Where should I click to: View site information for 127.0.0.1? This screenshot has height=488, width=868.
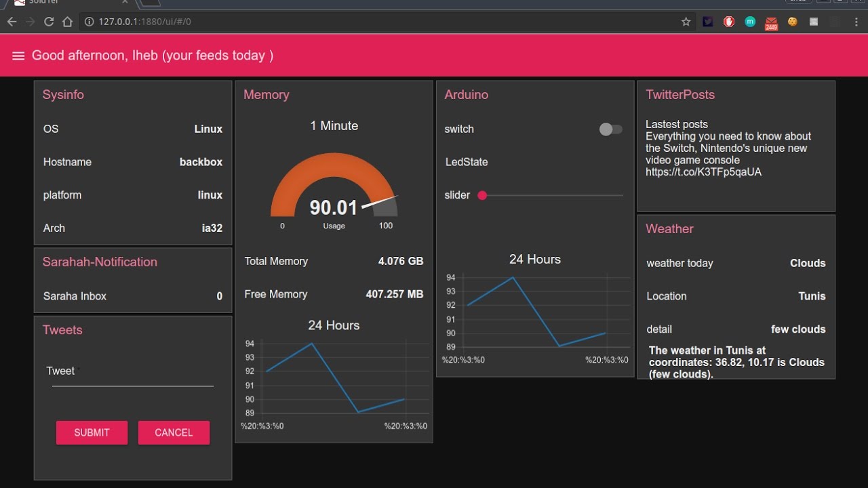[89, 22]
